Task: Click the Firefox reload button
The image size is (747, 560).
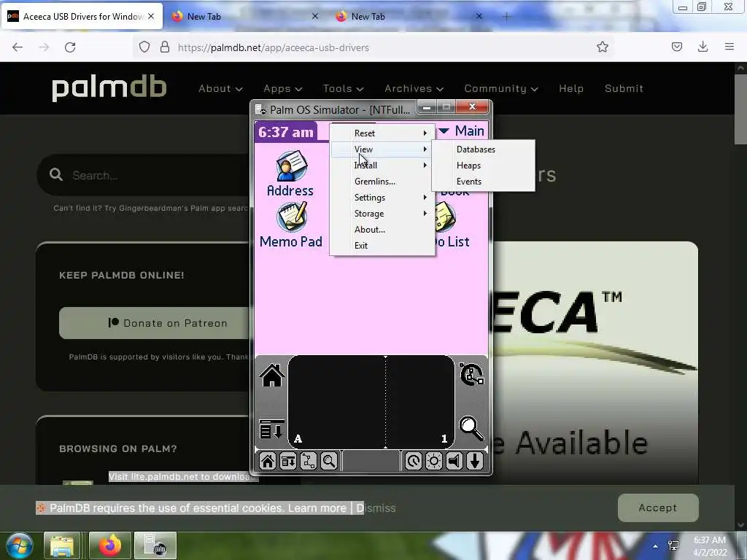Action: (x=70, y=47)
